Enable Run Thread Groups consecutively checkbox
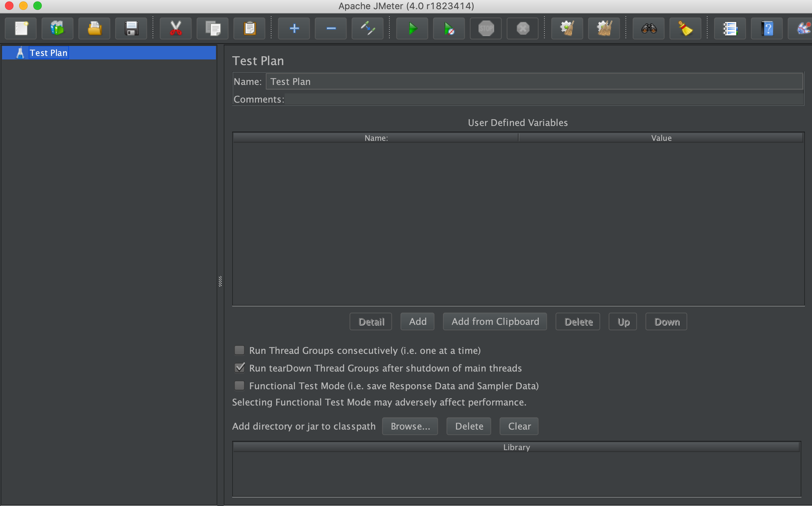The width and height of the screenshot is (812, 506). tap(240, 350)
